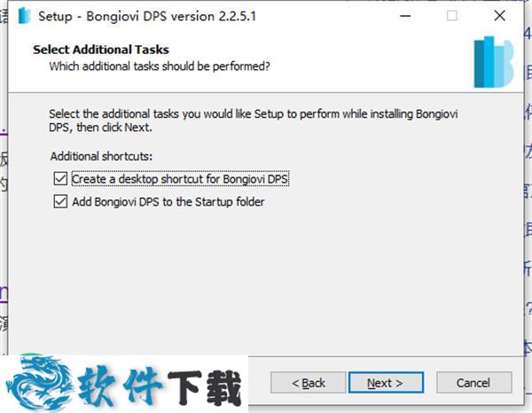This screenshot has width=532, height=413.
Task: Click the Bongiovi DPS blue logo
Action: tap(493, 62)
